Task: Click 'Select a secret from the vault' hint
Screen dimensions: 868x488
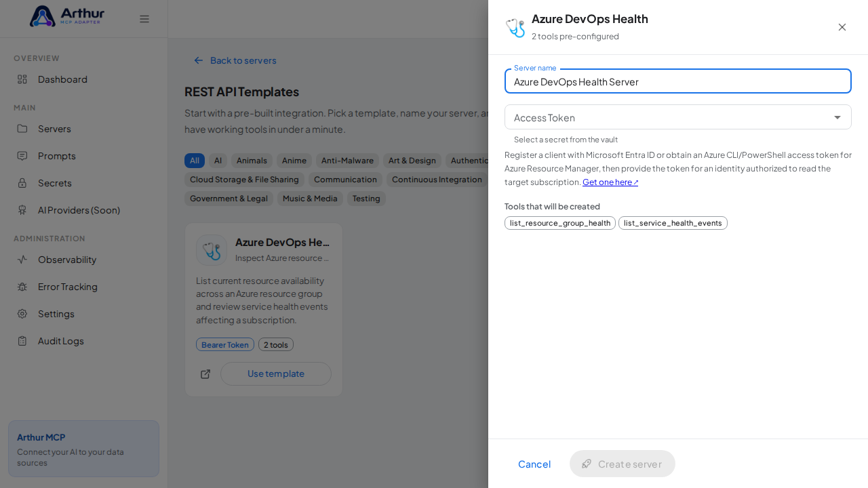Action: click(x=566, y=140)
